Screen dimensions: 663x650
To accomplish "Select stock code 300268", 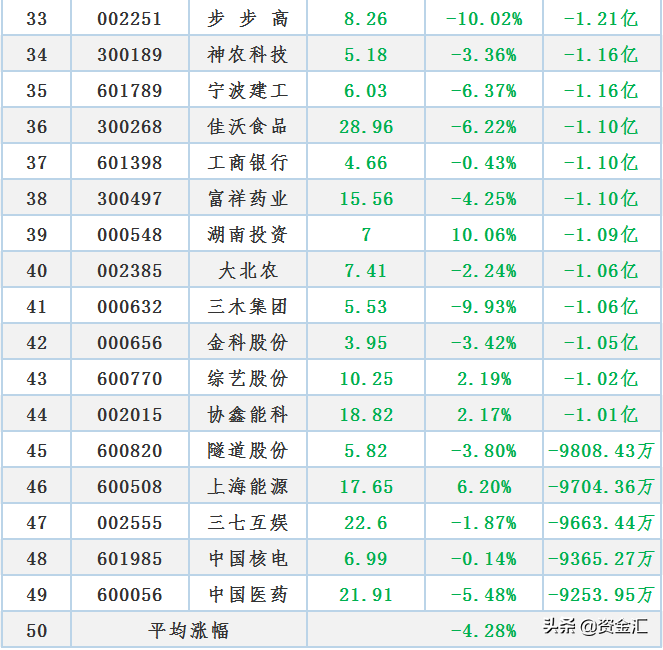I will [x=129, y=127].
